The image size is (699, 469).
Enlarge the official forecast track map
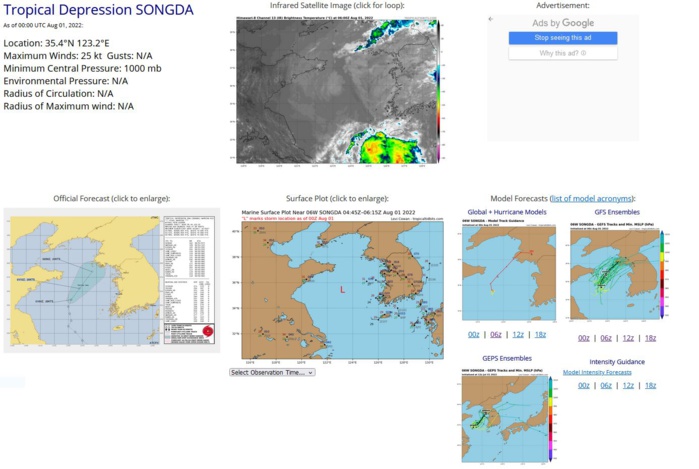pyautogui.click(x=111, y=279)
